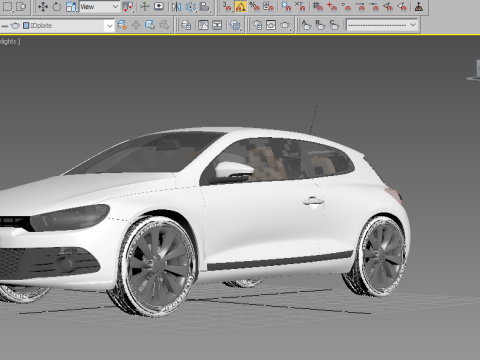Open the Render Setup dialog icon
Viewport: 480px width, 360px height.
coord(257,25)
